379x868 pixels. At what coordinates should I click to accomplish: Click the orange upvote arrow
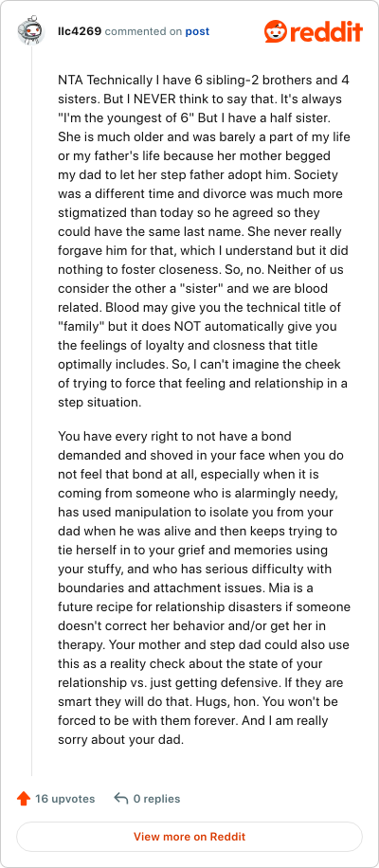click(x=24, y=799)
